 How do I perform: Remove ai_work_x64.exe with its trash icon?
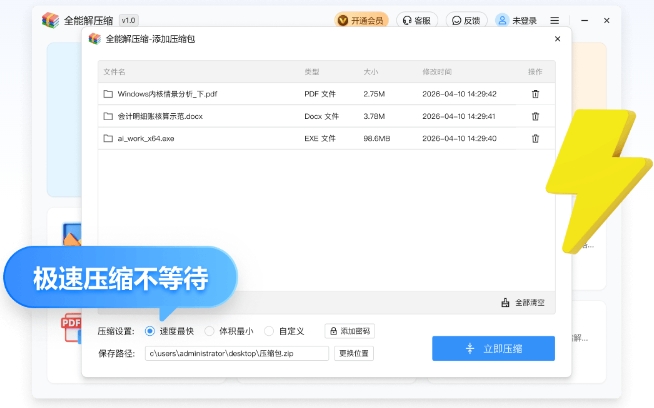point(535,138)
